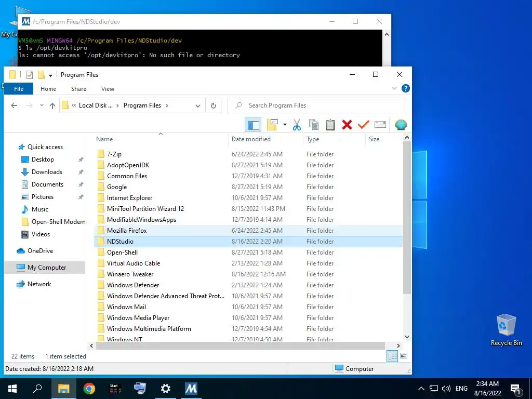The width and height of the screenshot is (532, 399).
Task: Select Open-Shell Modern in navigation pane
Action: (58, 222)
